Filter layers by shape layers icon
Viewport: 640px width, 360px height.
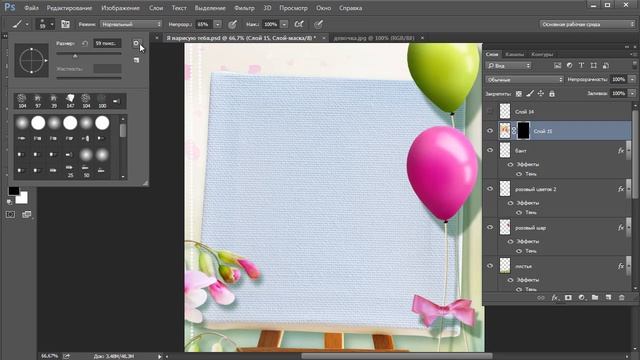tap(593, 65)
